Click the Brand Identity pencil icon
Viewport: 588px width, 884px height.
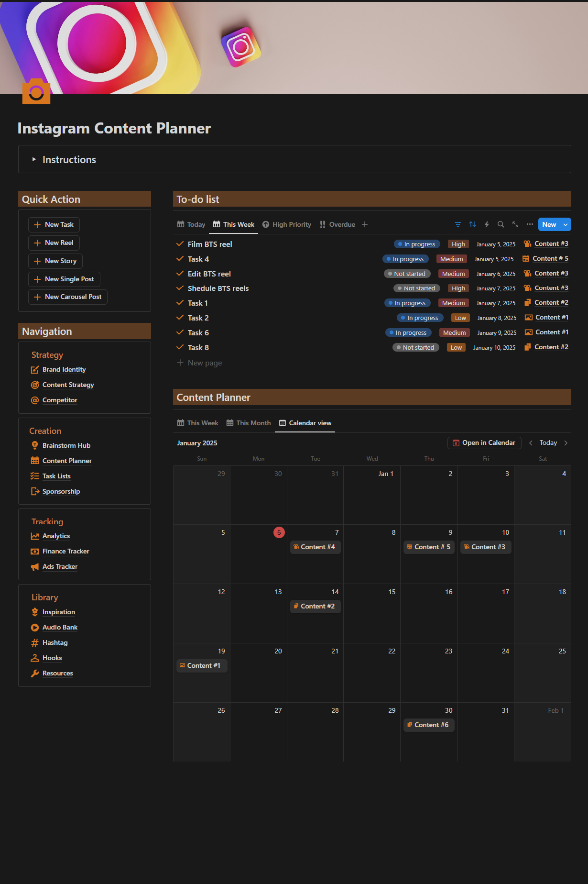pyautogui.click(x=35, y=370)
